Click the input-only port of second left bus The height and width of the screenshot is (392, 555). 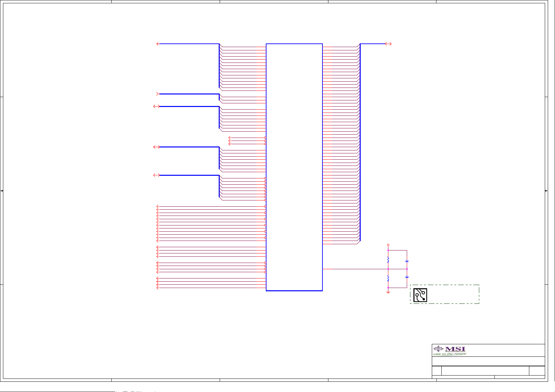158,94
